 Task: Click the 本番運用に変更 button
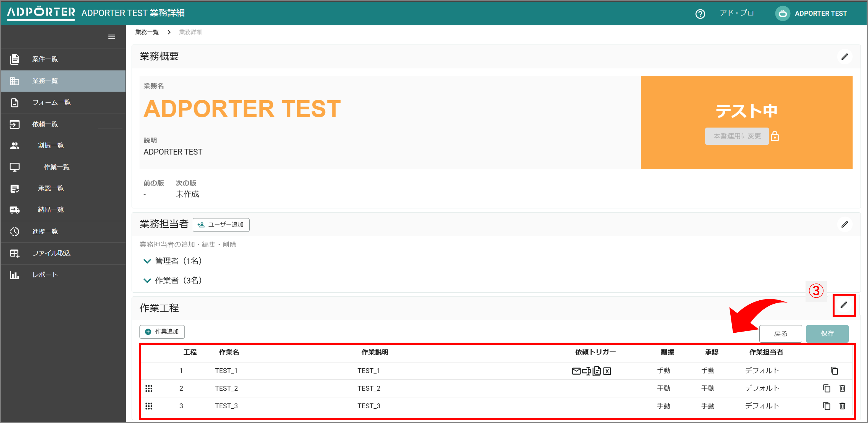tap(737, 136)
